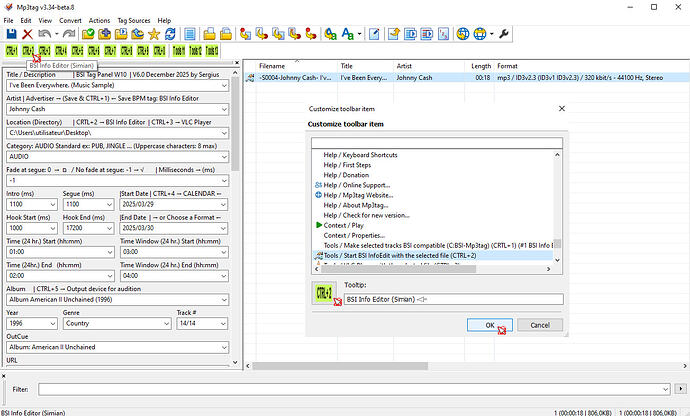Open playlist folder icon with play symbol
Screen dimensions: 690x416
point(121,34)
